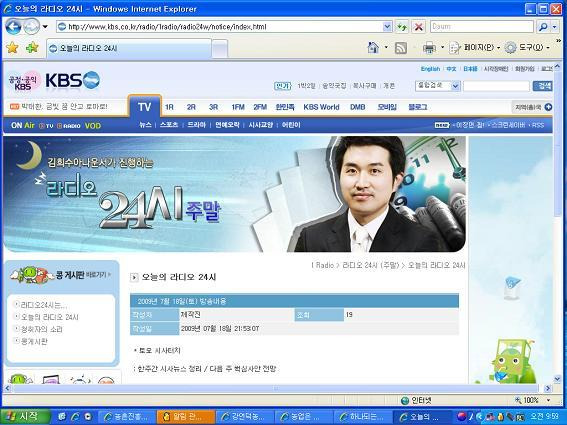This screenshot has height=425, width=567.
Task: Open the 연예오락 submenu link
Action: coord(227,125)
